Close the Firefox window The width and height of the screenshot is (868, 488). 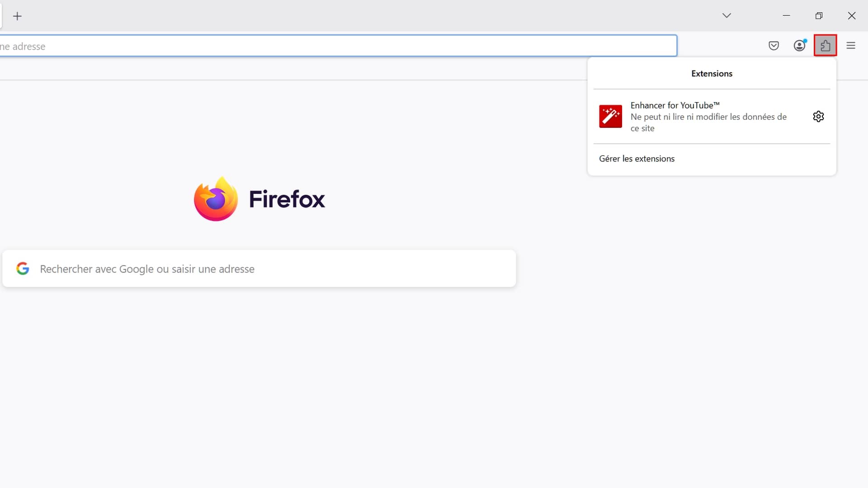coord(852,16)
